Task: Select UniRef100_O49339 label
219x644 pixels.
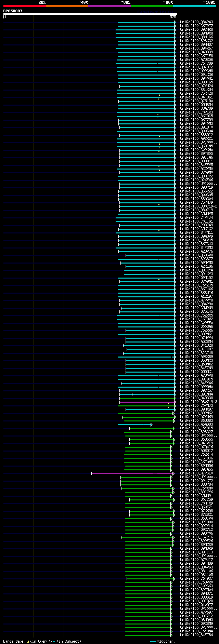Action: pos(196,52)
